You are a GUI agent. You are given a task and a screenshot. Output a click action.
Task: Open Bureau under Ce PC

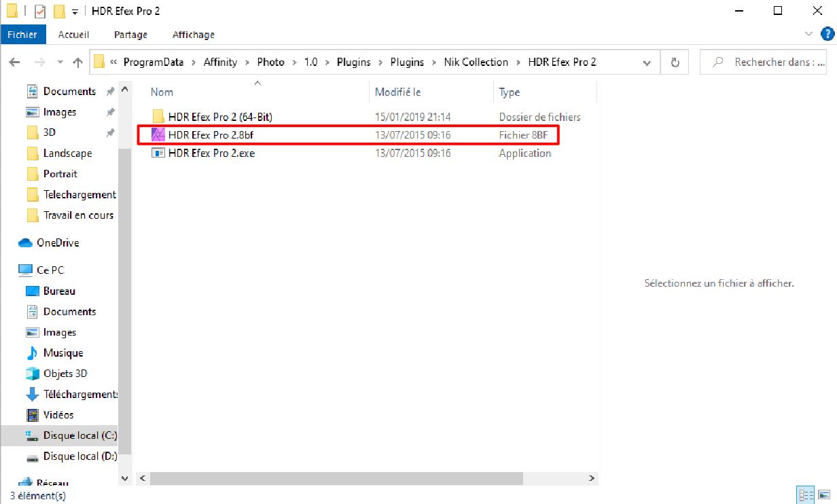[x=59, y=291]
